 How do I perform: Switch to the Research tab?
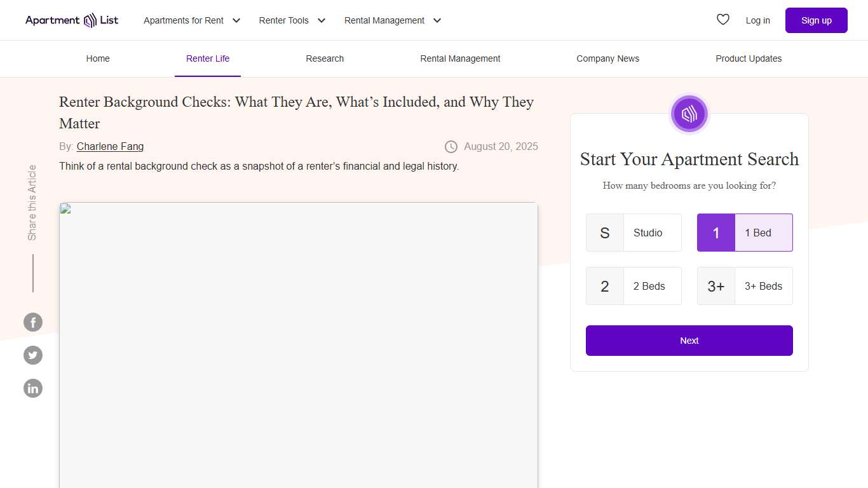(x=325, y=58)
